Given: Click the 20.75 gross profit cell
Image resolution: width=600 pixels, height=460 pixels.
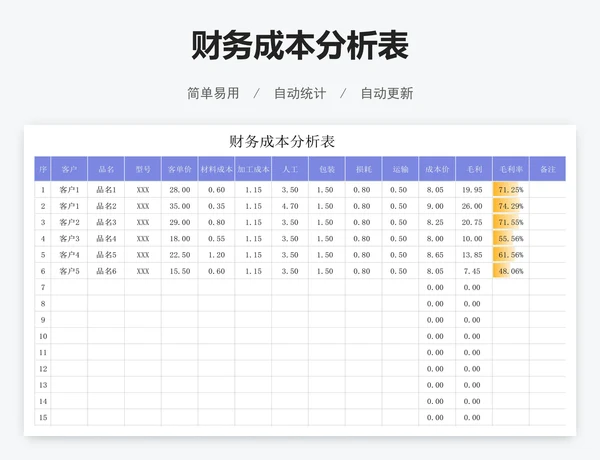Looking at the screenshot, I should click(474, 222).
